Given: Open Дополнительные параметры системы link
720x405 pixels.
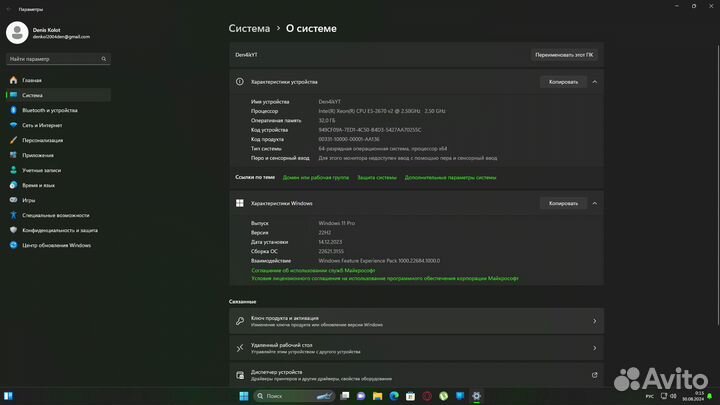Looking at the screenshot, I should click(450, 177).
